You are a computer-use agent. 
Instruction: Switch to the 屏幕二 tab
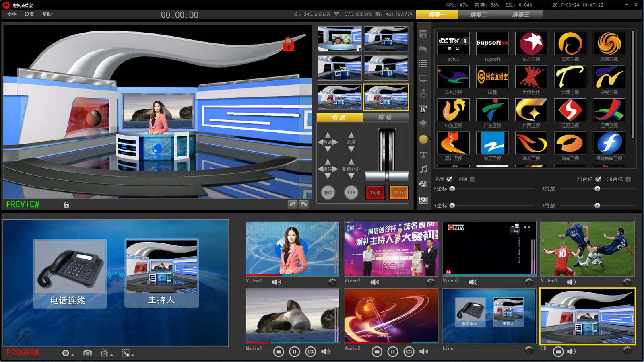[479, 15]
